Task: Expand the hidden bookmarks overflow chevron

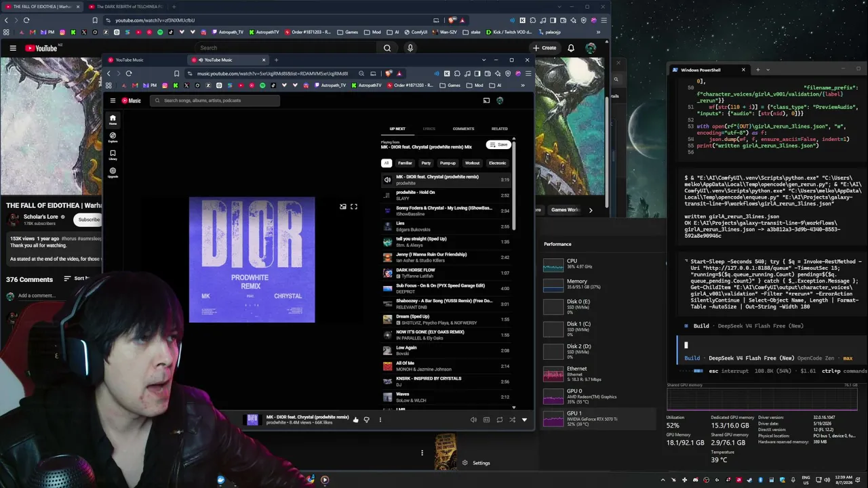Action: tap(523, 85)
